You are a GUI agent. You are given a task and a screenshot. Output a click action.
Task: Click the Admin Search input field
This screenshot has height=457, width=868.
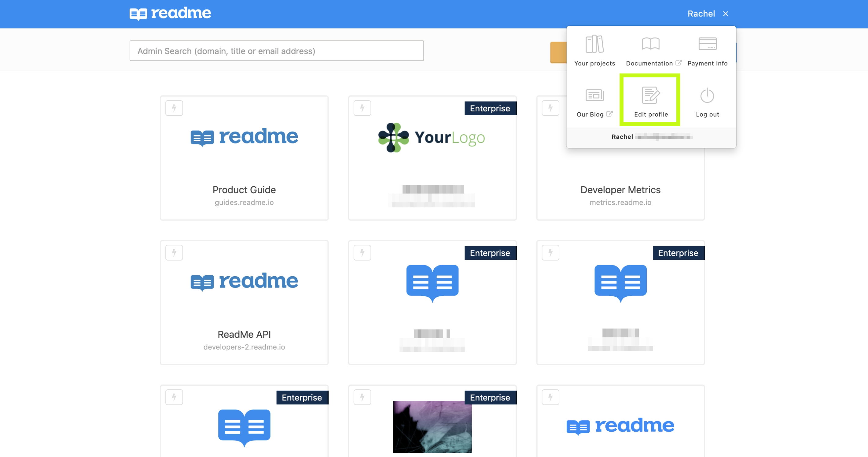coord(276,51)
